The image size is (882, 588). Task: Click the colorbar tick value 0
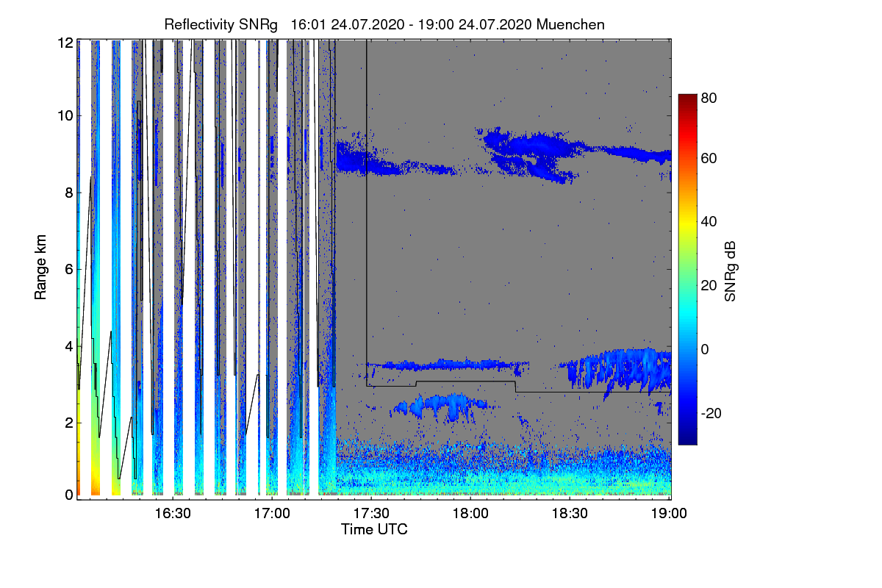pos(704,349)
